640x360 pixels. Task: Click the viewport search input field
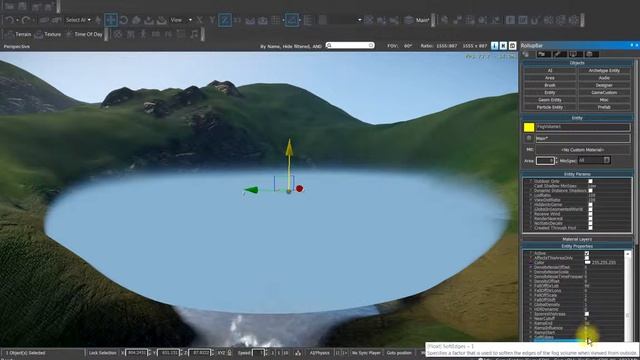pyautogui.click(x=350, y=45)
